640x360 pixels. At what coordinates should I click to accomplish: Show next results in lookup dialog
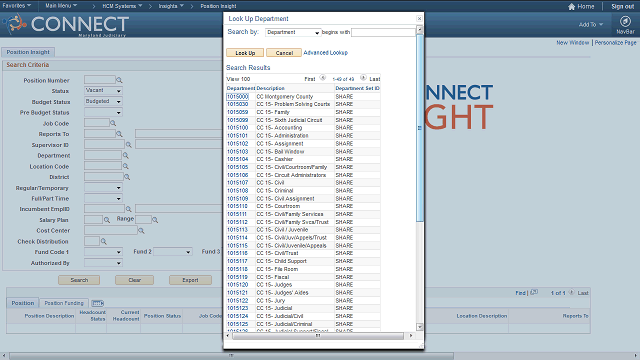click(x=363, y=78)
